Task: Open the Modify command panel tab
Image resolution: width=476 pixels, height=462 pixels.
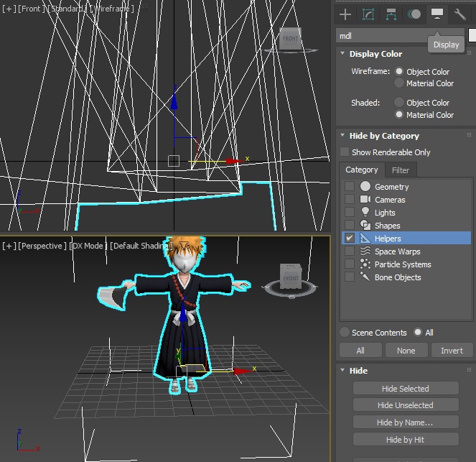Action: (368, 14)
